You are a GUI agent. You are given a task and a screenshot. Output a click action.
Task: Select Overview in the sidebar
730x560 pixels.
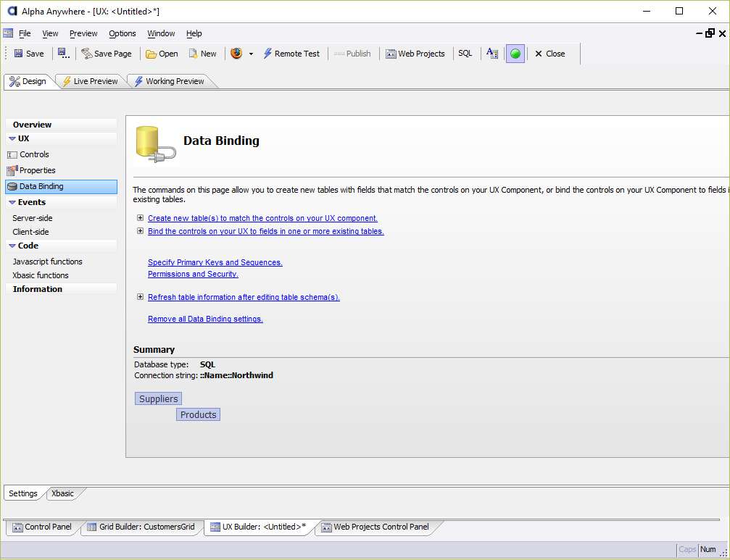[x=61, y=125]
